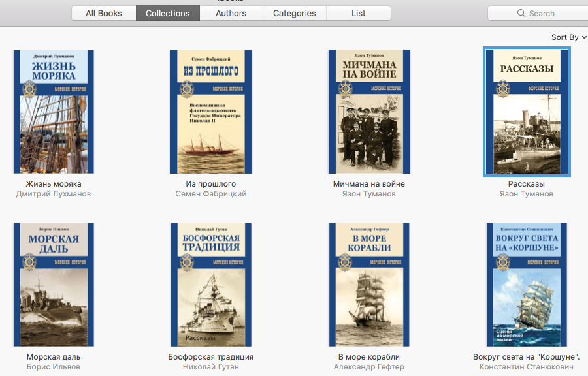The height and width of the screenshot is (376, 588).
Task: Open the 'Морская даль' book cover
Action: click(54, 284)
